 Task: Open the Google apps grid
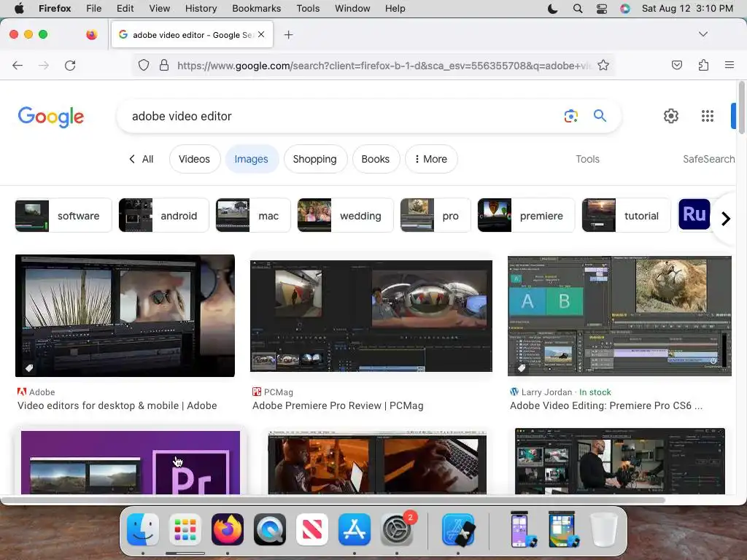[708, 116]
